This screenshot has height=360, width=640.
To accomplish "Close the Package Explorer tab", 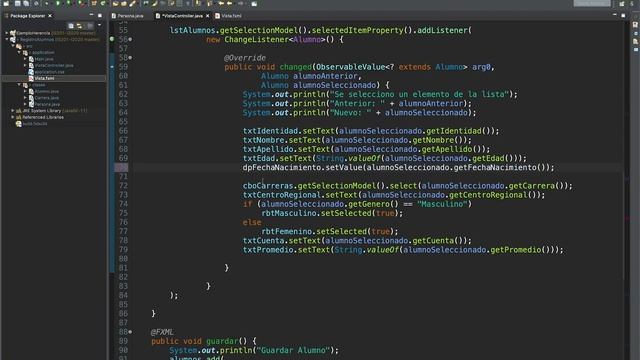I will pos(50,16).
